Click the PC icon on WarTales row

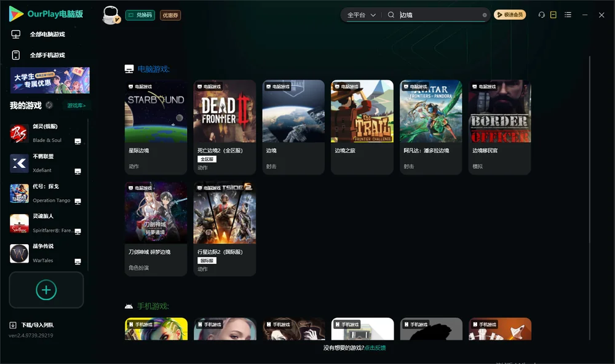coord(77,262)
